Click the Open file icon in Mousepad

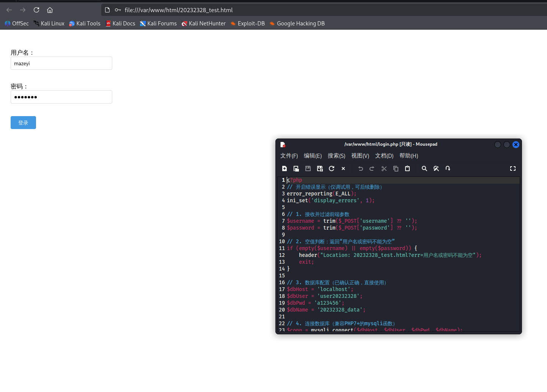point(296,168)
